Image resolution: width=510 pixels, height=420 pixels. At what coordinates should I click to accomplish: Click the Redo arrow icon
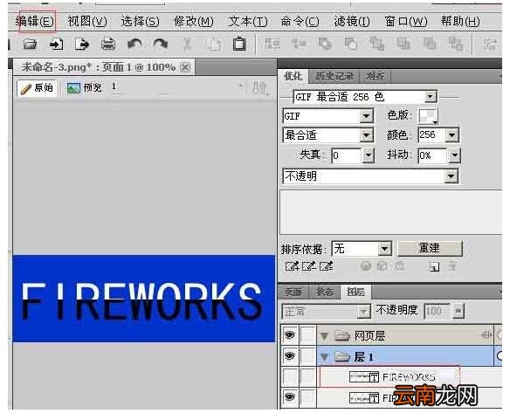tap(161, 44)
